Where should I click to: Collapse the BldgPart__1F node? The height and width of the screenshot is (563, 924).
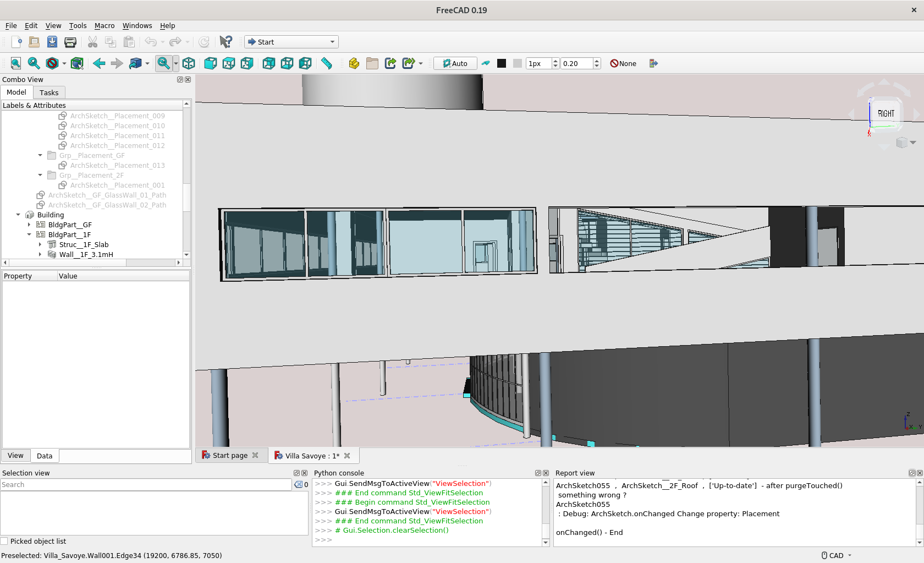(x=29, y=234)
